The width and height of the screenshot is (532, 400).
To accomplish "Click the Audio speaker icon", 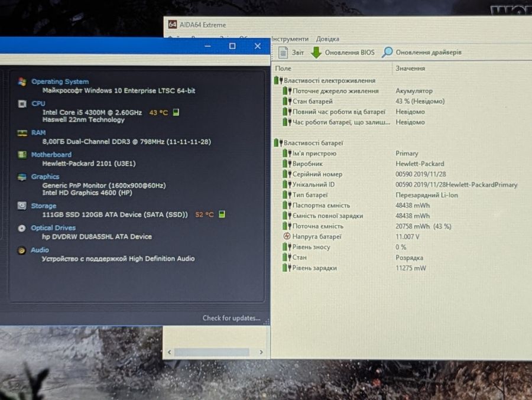I will (21, 251).
